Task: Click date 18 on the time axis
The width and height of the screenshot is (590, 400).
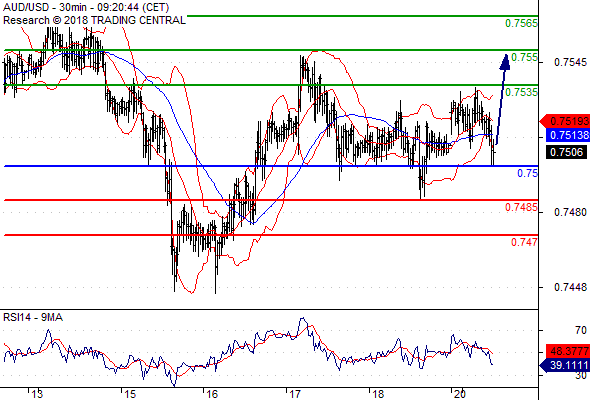Action: click(378, 394)
